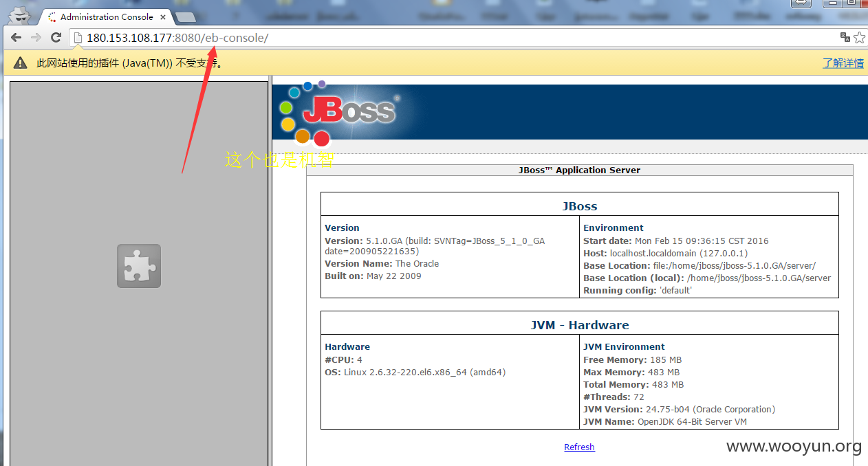The image size is (868, 466).
Task: Open the translate page icon
Action: (x=845, y=37)
